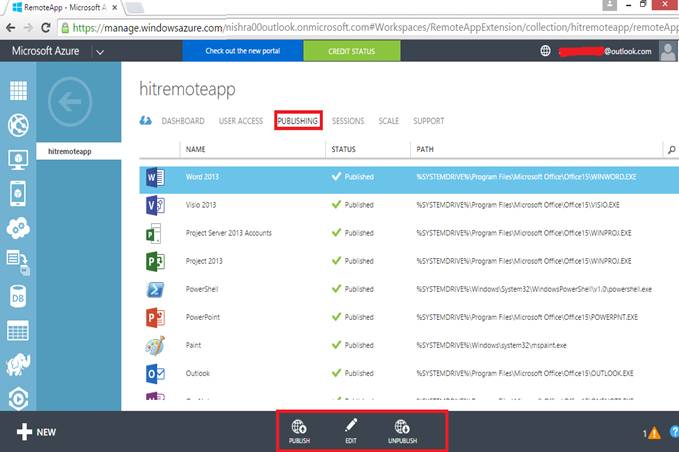
Task: Switch to the User Access tab
Action: (241, 121)
